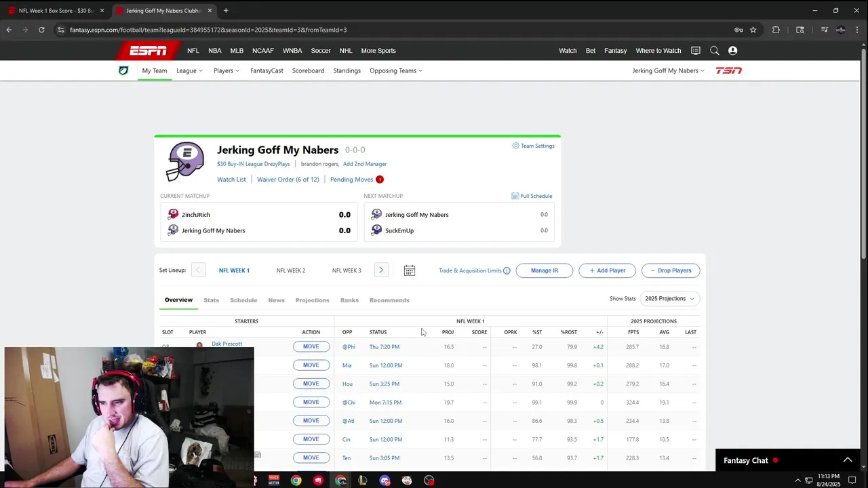Expand the Players dropdown menu

tap(226, 70)
